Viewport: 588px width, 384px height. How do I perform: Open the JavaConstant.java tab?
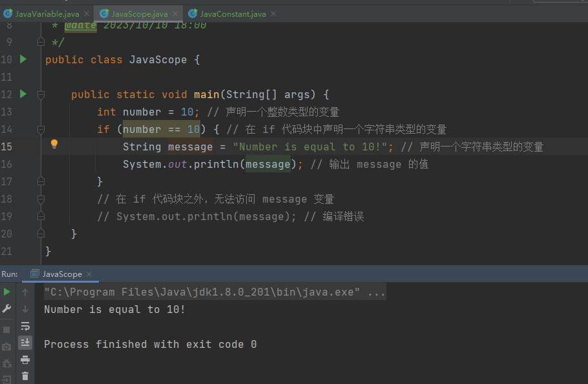233,14
